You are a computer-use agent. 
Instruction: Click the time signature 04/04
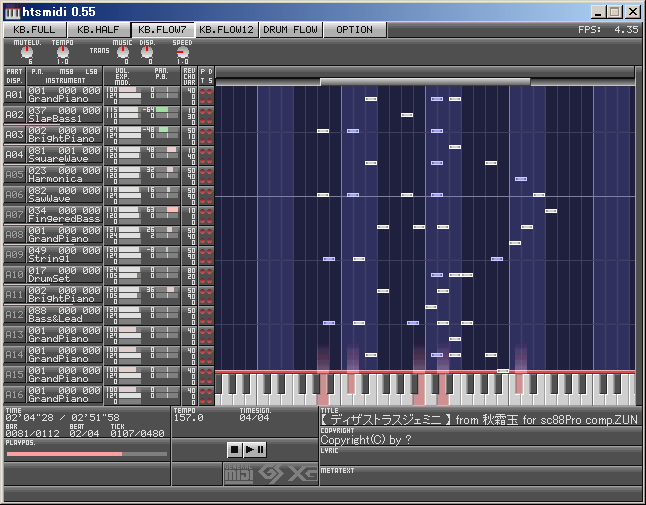point(254,418)
